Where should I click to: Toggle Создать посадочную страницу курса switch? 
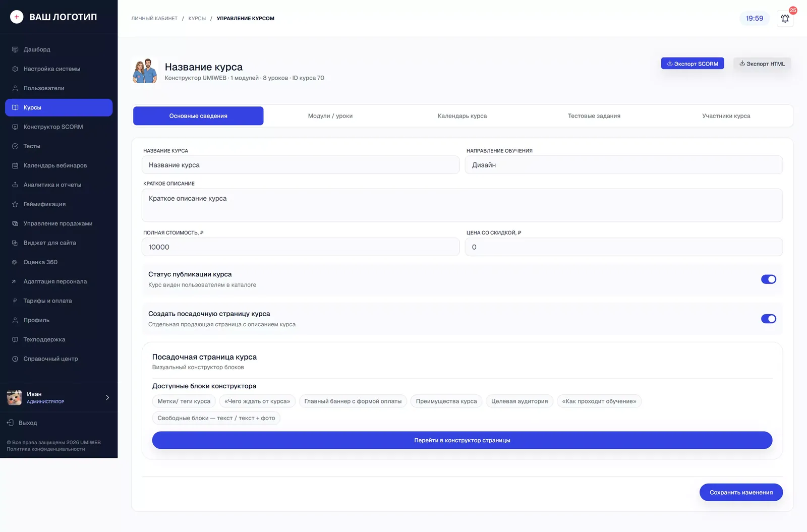coord(768,319)
